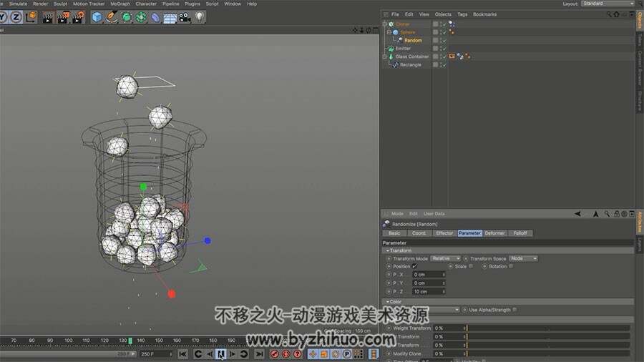Image resolution: width=644 pixels, height=362 pixels.
Task: Click Edit Render Settings clapperboard icon
Action: pos(77,17)
